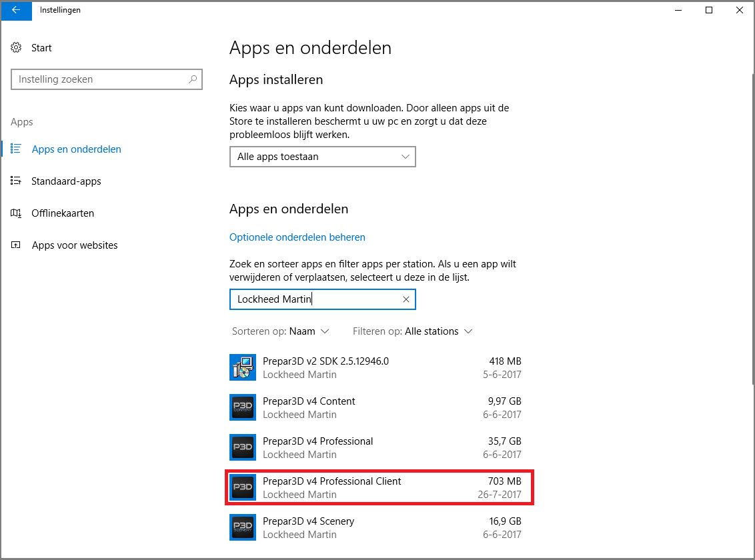
Task: Select Prepar3D v4 Professional Client entry name
Action: coord(331,481)
